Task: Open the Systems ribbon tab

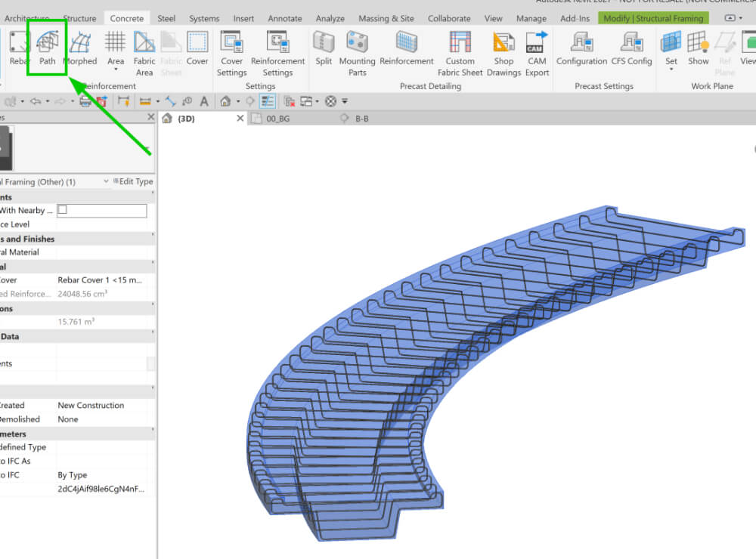Action: 204,18
